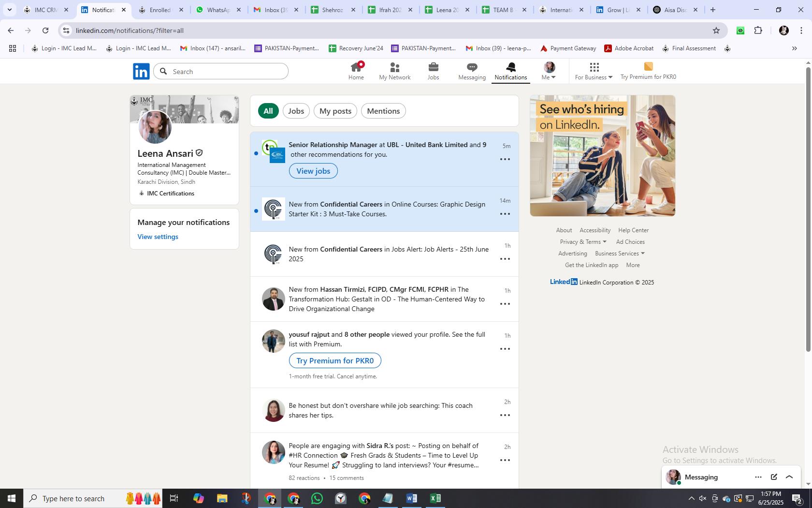The height and width of the screenshot is (508, 812).
Task: Open View settings for notifications
Action: pyautogui.click(x=158, y=237)
